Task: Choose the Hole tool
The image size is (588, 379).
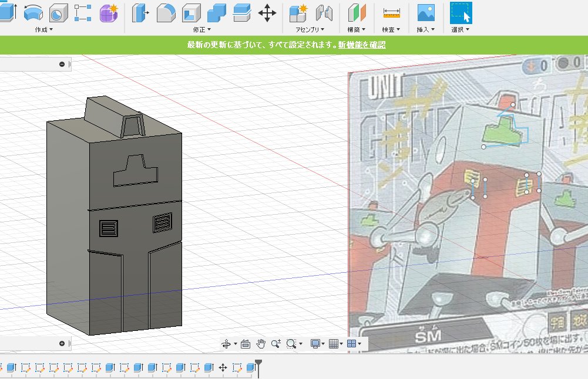Action: (x=59, y=13)
